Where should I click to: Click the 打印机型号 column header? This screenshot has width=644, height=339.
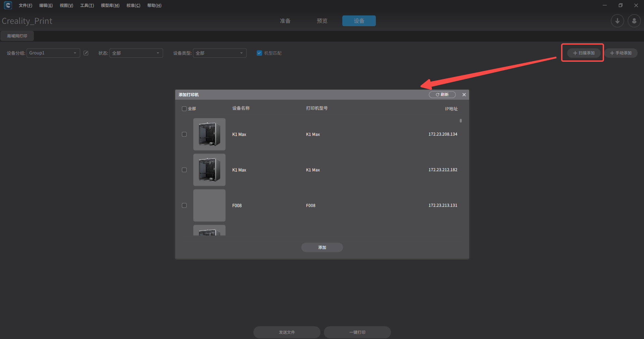tap(317, 108)
